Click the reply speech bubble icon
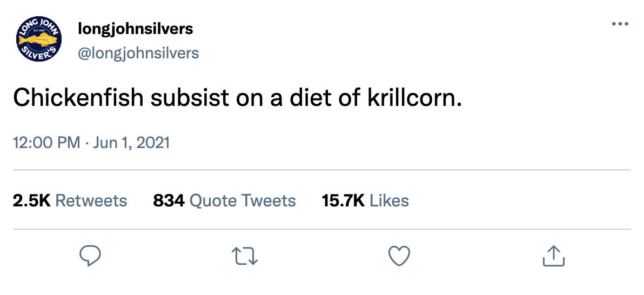This screenshot has height=295, width=644. (90, 256)
